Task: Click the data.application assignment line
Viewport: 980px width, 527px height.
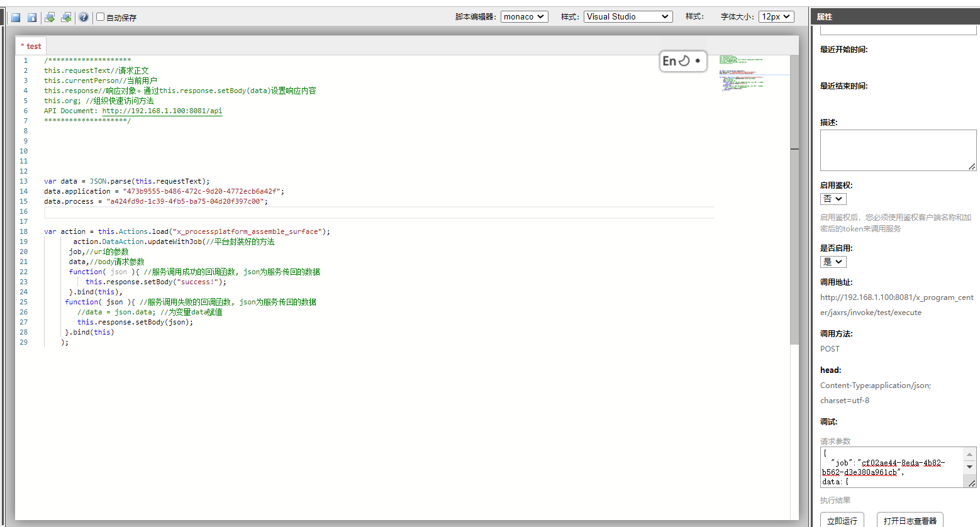Action: [x=164, y=191]
